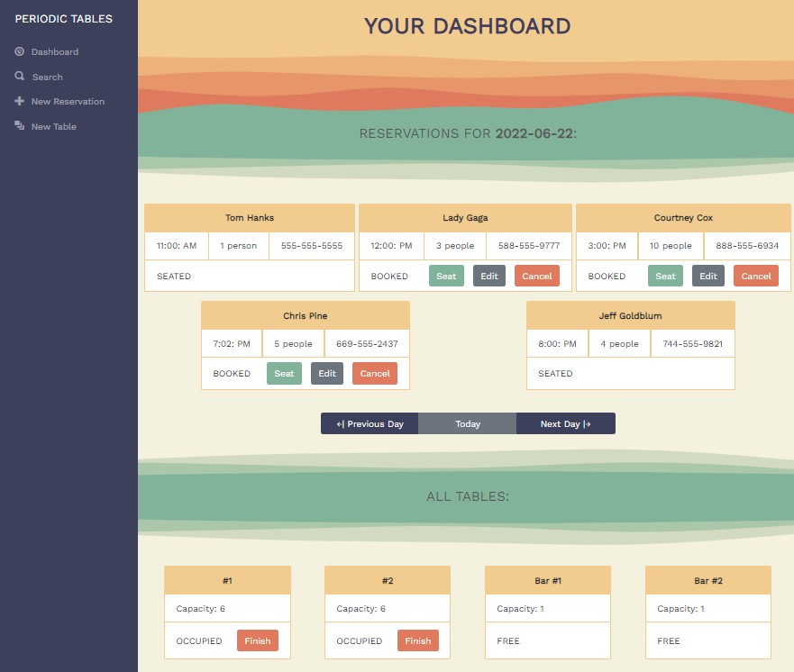The height and width of the screenshot is (672, 794).
Task: Edit the Lady Gaga reservation
Action: point(489,276)
